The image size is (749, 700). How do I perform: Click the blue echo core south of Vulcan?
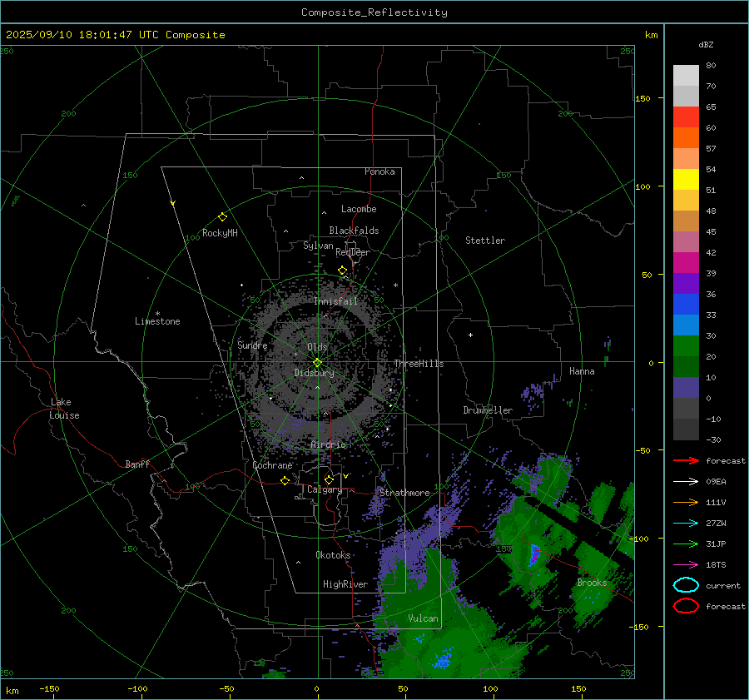[x=443, y=660]
